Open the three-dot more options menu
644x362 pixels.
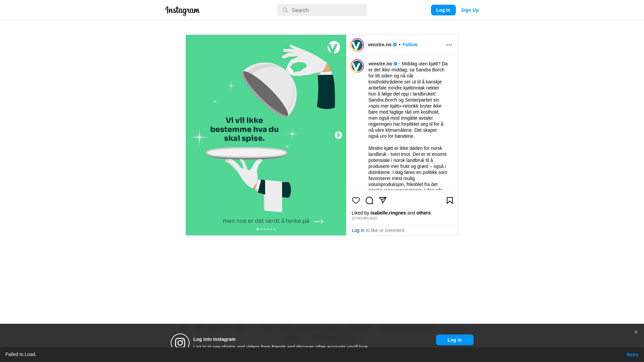449,45
